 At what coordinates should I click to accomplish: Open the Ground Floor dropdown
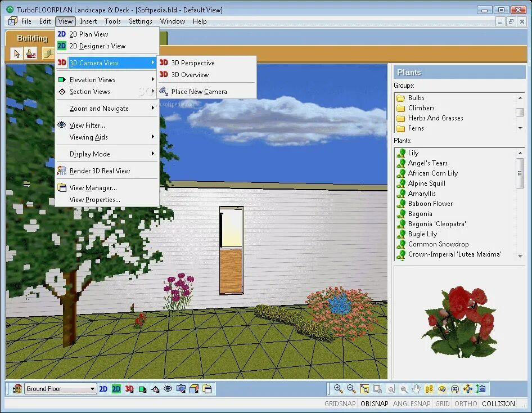pos(92,389)
